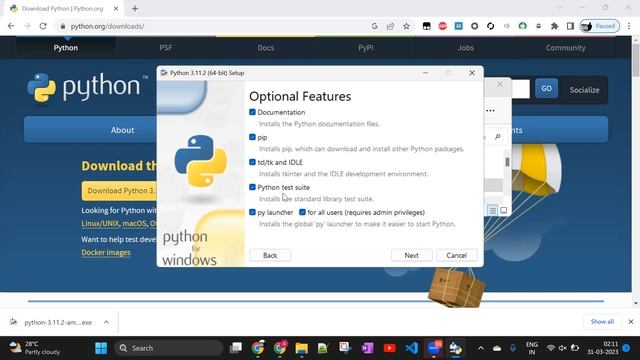
Task: Click the GO search button on python.org
Action: pyautogui.click(x=547, y=89)
